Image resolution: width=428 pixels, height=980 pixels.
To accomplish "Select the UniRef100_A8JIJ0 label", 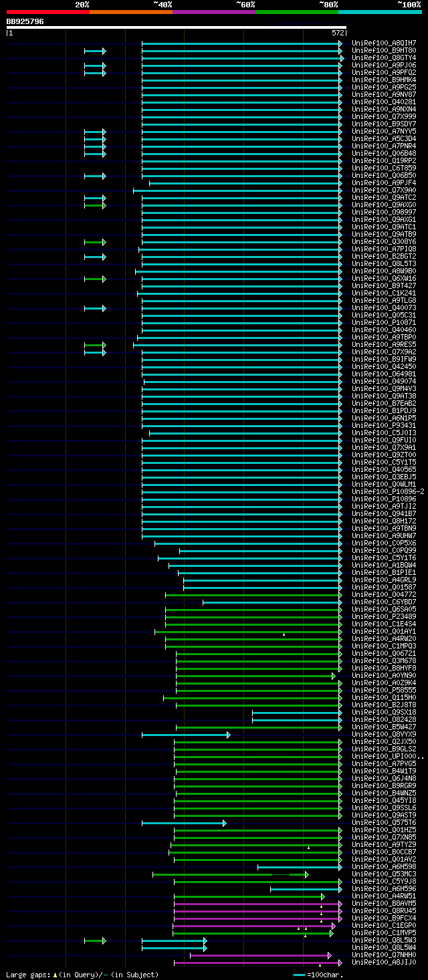I will pyautogui.click(x=384, y=963).
